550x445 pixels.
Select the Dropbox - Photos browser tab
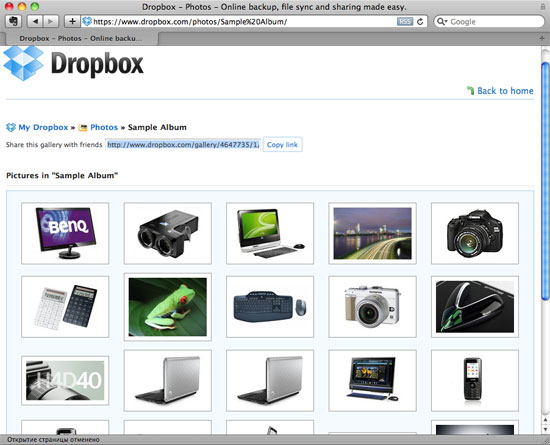(80, 38)
